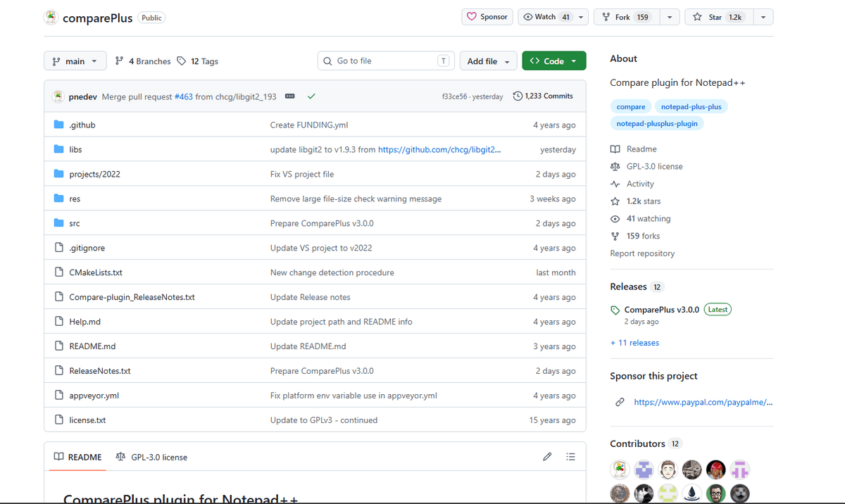Click the projects/2022 folder icon

coord(59,174)
